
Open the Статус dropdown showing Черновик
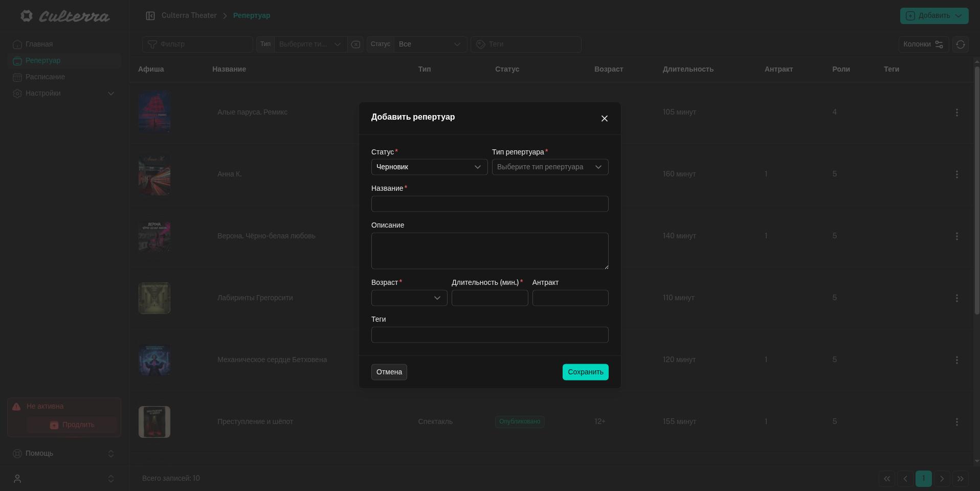[429, 167]
